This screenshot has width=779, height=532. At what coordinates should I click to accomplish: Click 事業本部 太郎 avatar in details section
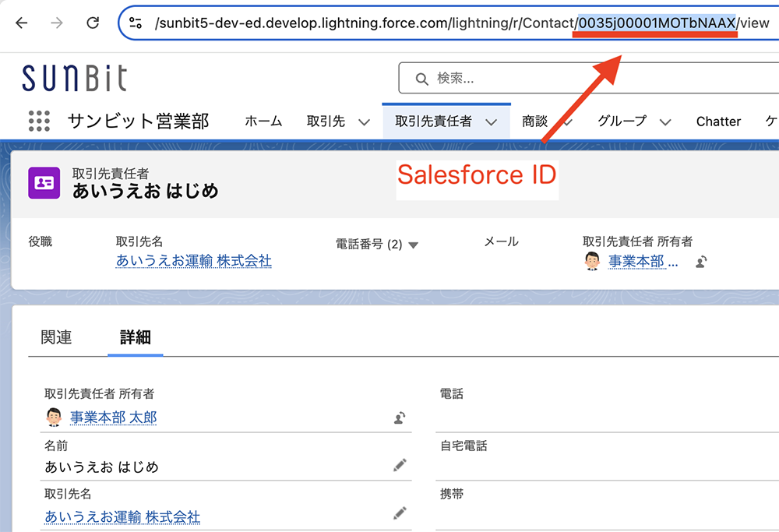(54, 417)
